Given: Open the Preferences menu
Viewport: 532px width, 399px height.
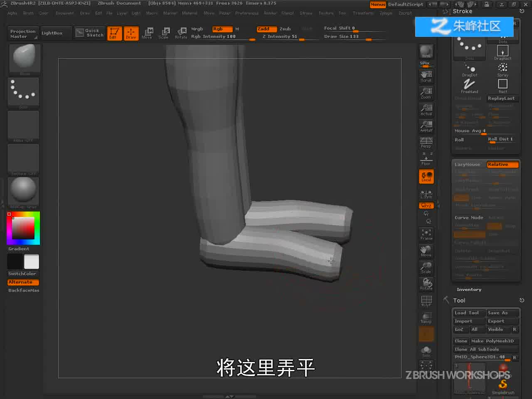Looking at the screenshot, I should (246, 13).
